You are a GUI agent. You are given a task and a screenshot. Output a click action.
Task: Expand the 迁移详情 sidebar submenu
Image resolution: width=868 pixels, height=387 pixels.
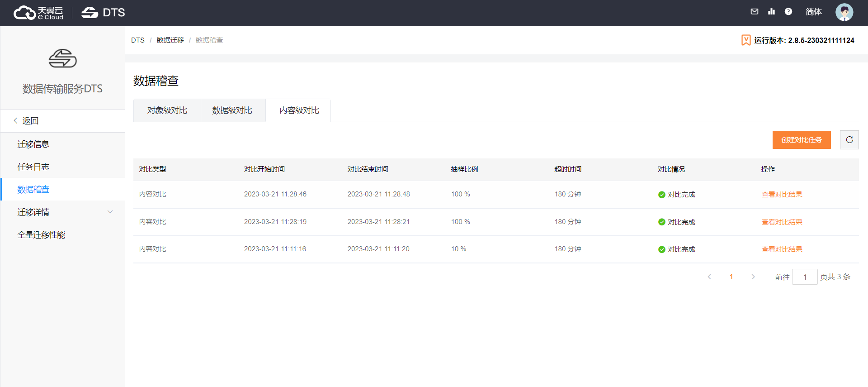(x=110, y=212)
